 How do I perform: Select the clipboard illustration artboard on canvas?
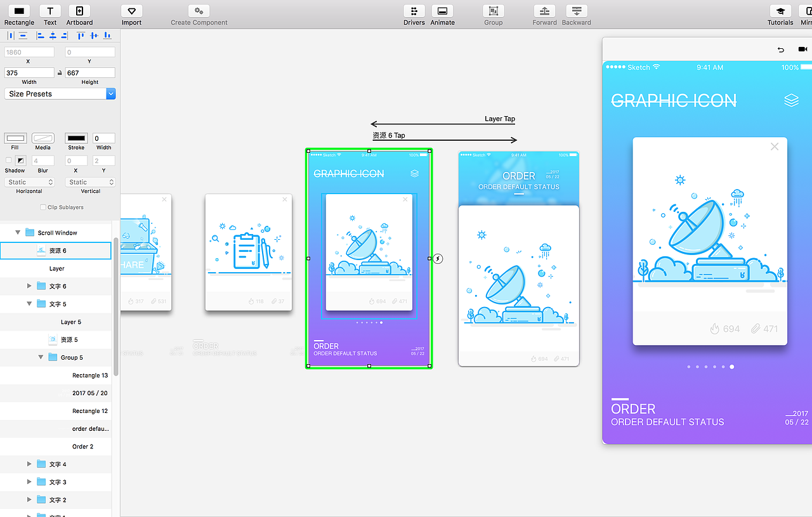(249, 252)
